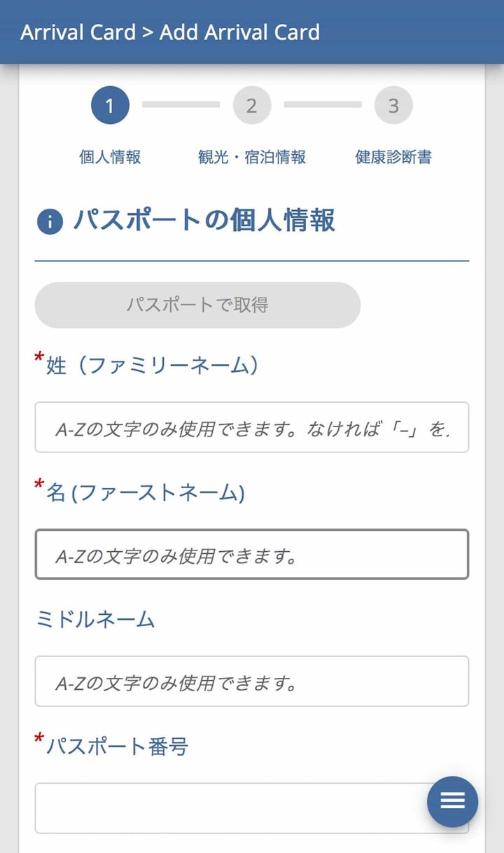Screen dimensions: 504x853
Task: Jump to the step 3 circle
Action: [393, 106]
